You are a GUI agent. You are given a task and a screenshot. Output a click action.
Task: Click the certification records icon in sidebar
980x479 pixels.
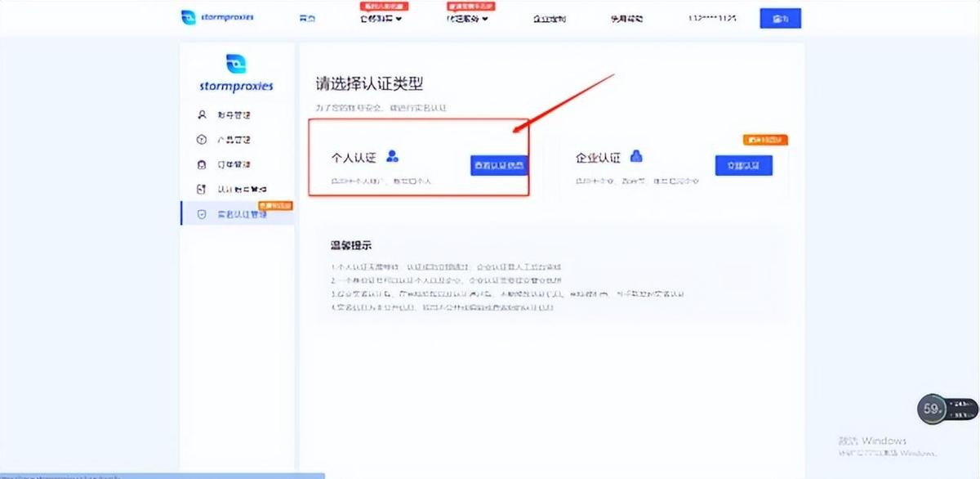tap(202, 188)
